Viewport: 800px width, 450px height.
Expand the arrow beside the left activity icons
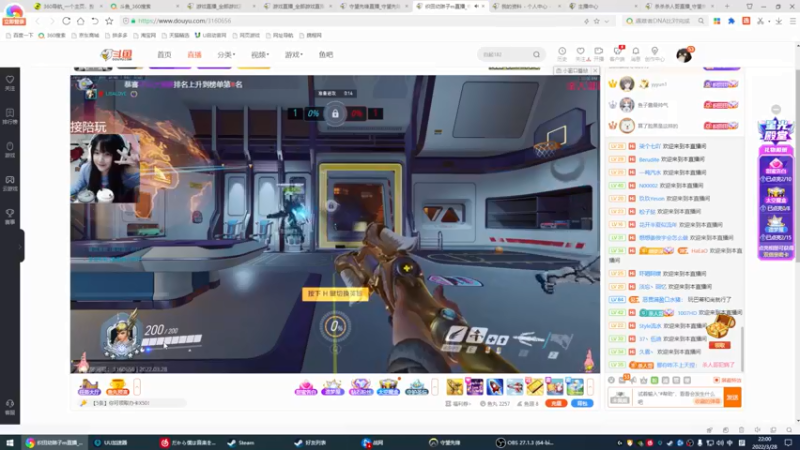(137, 387)
